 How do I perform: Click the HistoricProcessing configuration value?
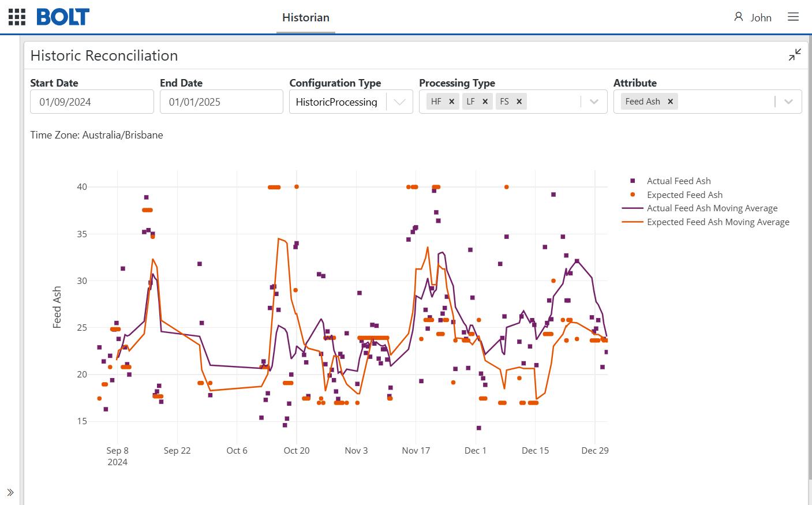(336, 102)
